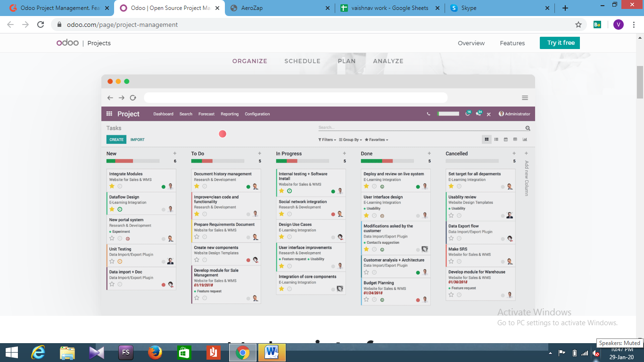Toggle star on Prepare Requirements Document card
The height and width of the screenshot is (362, 644).
point(197,237)
